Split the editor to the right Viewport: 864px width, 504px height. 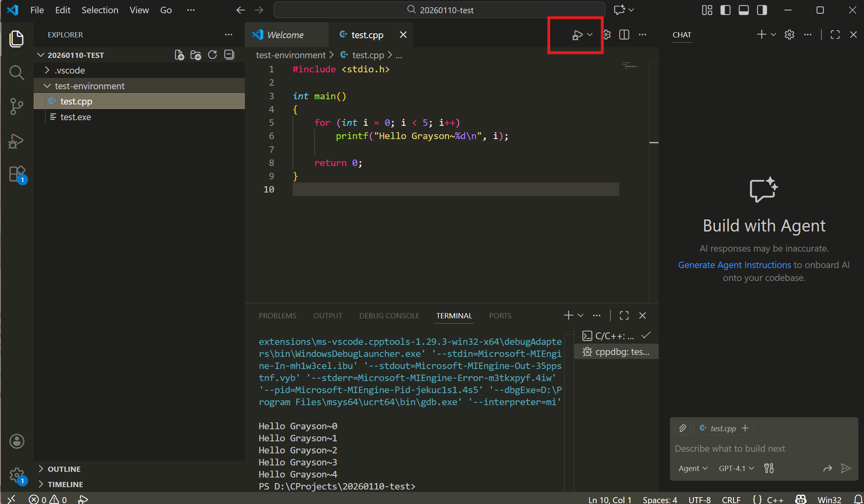[x=624, y=35]
